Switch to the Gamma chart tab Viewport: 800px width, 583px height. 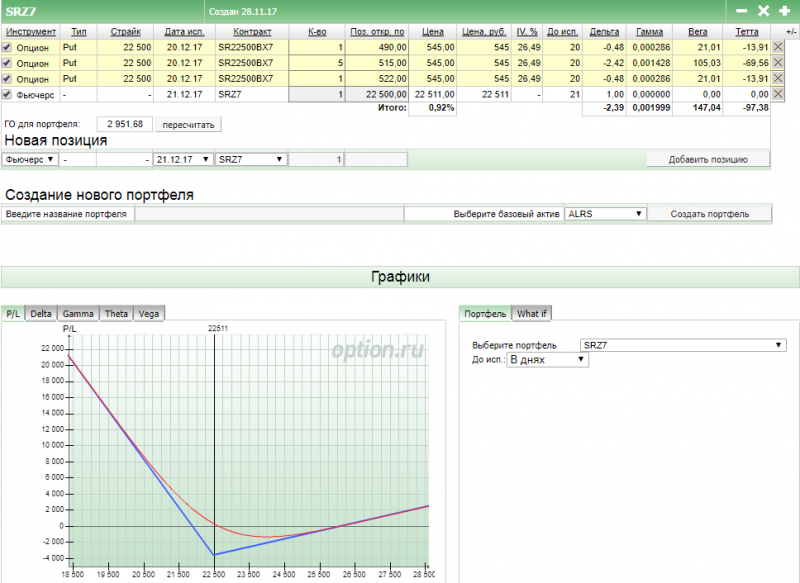pos(78,314)
